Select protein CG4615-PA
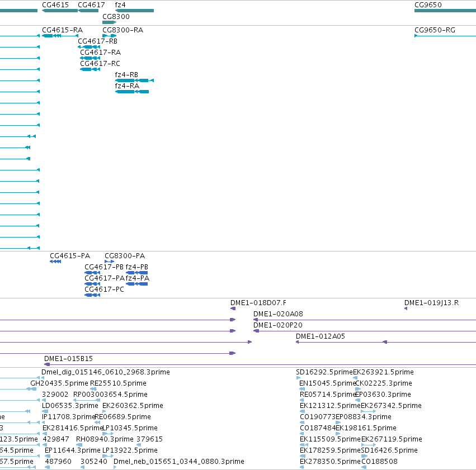Image resolution: width=476 pixels, height=470 pixels. [70, 256]
